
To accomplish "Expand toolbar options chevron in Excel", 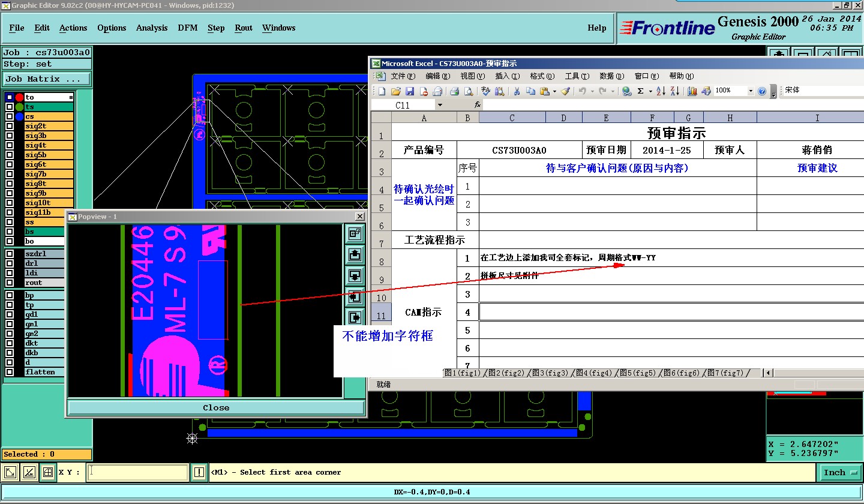I will pos(773,92).
